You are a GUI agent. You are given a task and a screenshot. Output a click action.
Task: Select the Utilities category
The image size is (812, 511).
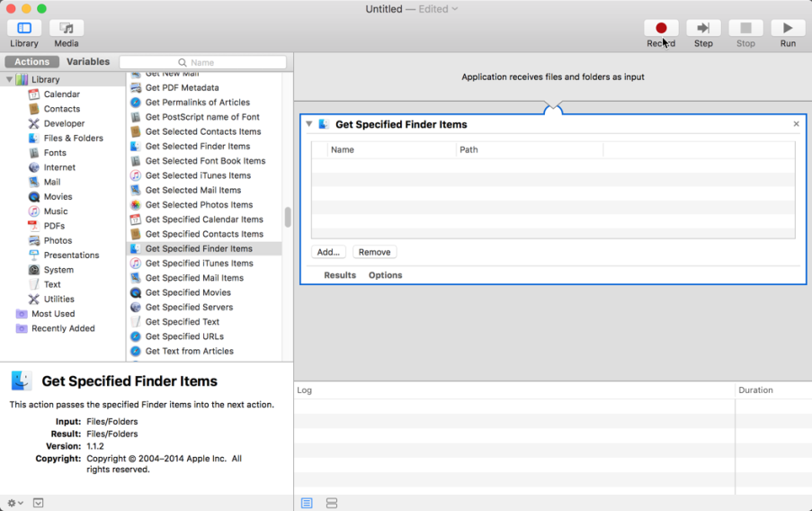click(58, 299)
